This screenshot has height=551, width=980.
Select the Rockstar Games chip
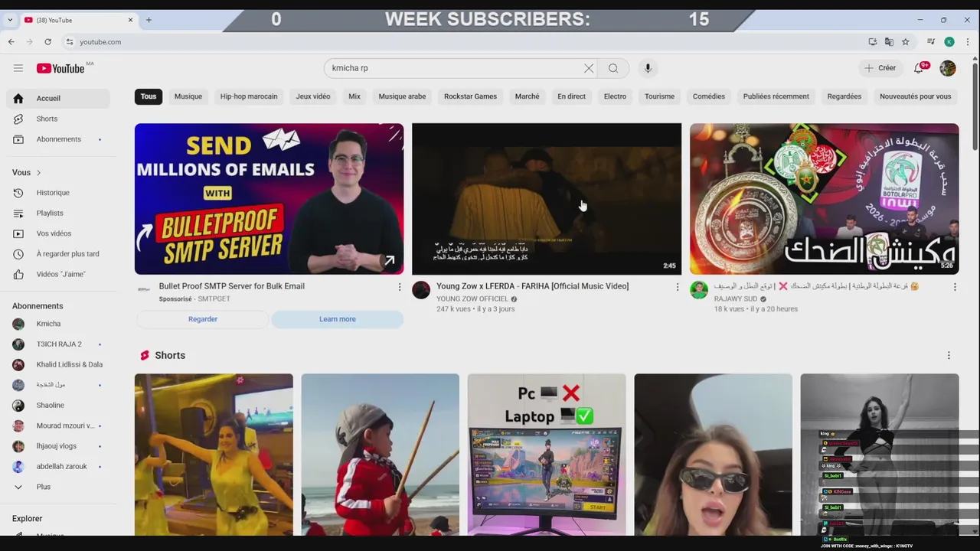[470, 96]
